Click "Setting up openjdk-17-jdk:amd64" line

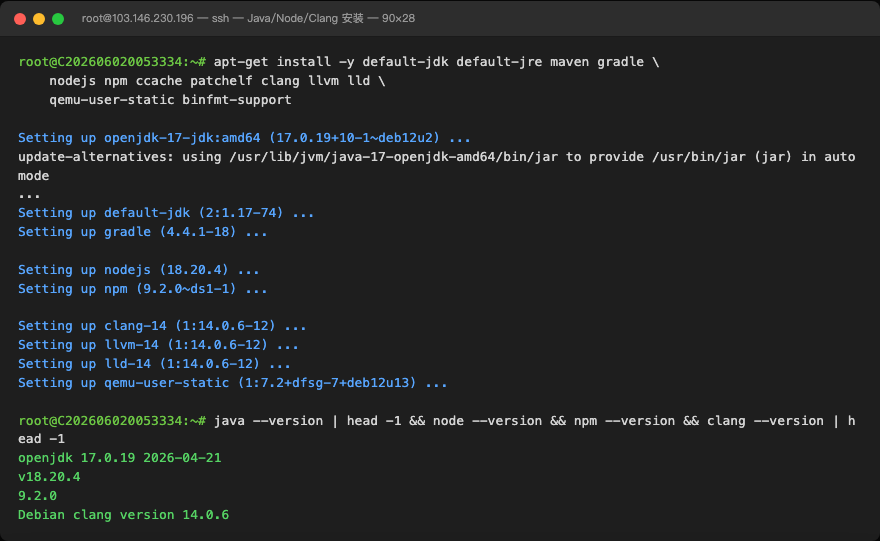[x=244, y=137]
